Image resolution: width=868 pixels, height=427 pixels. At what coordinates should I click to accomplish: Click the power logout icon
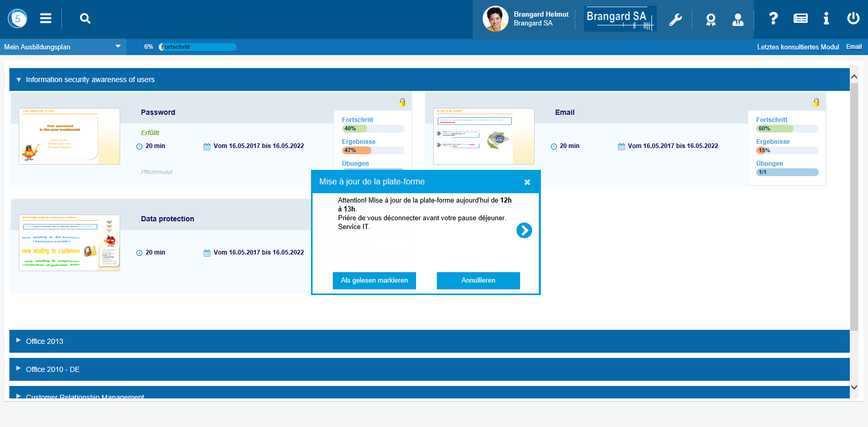(853, 19)
